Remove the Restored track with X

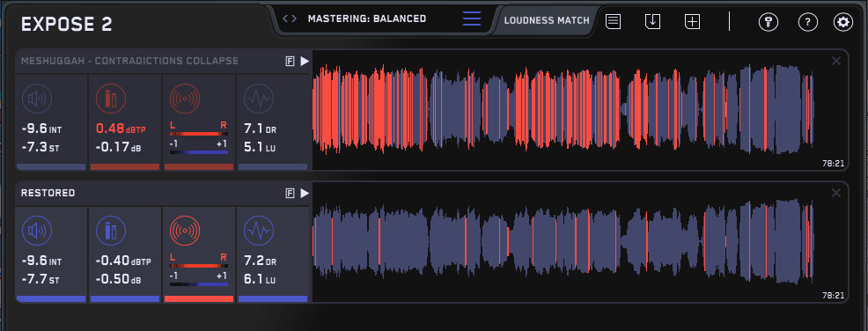pyautogui.click(x=836, y=193)
